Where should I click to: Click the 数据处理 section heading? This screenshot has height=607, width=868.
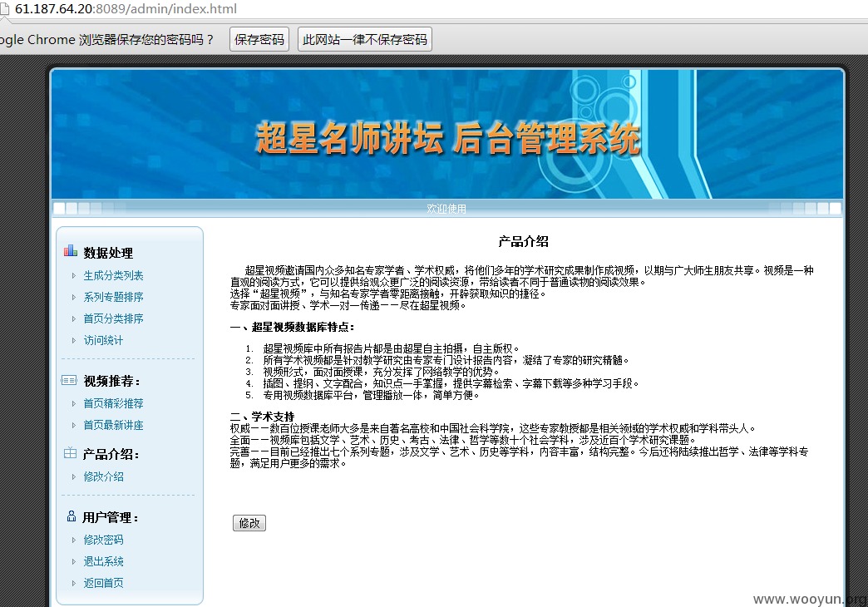pyautogui.click(x=108, y=253)
